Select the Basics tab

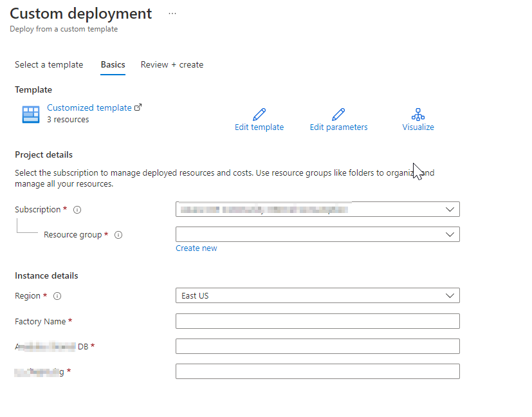pos(113,64)
